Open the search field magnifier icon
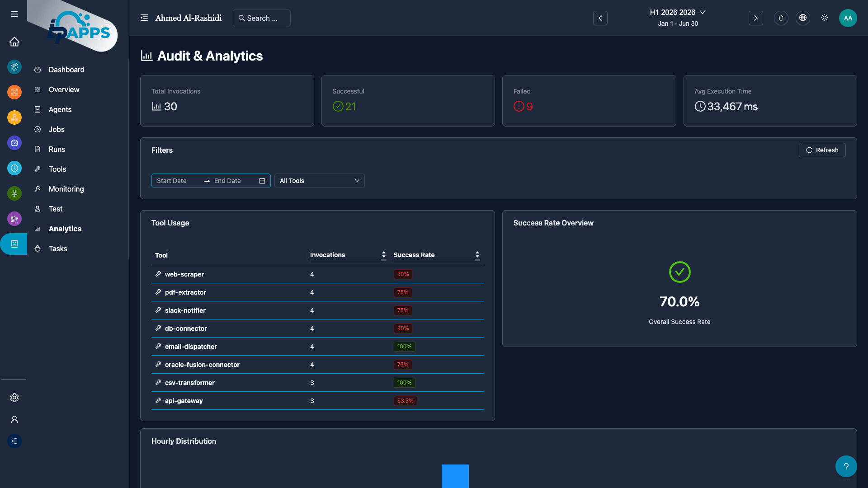Viewport: 868px width, 488px height. 242,18
